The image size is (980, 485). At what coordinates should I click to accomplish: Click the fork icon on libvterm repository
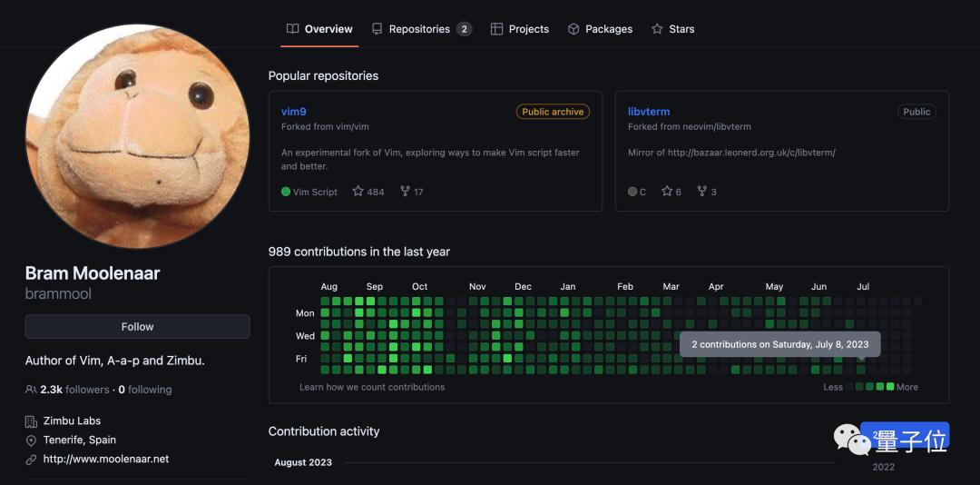tap(701, 192)
